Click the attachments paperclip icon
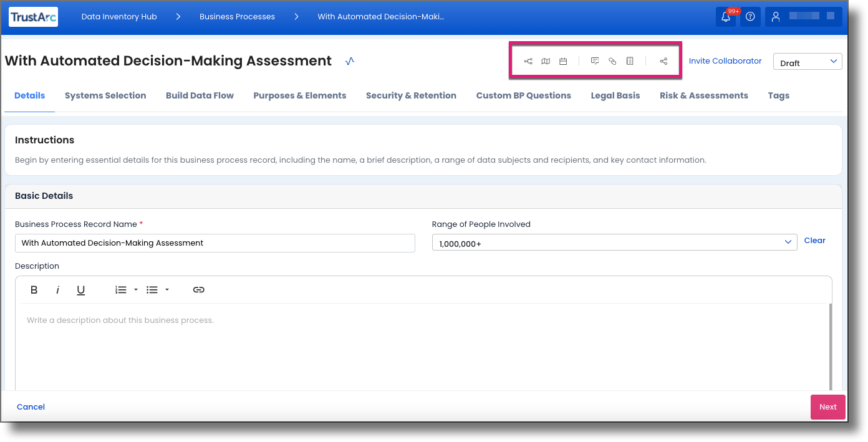The width and height of the screenshot is (868, 442). coord(612,60)
